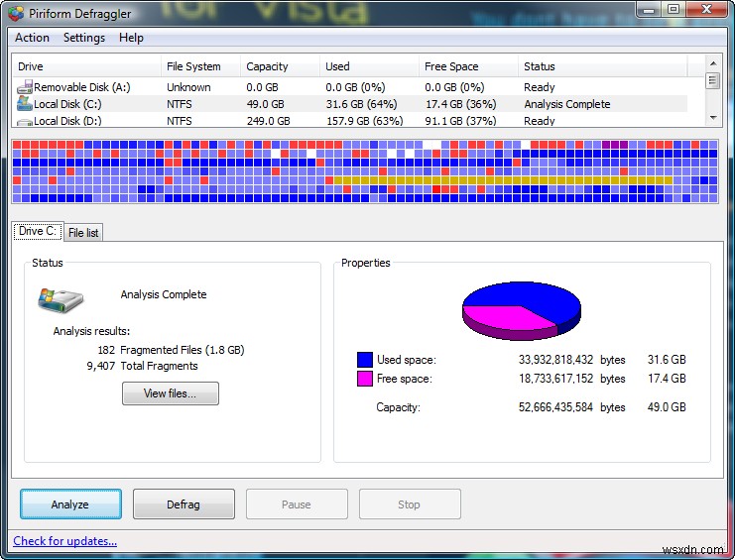
Task: Sort by the Free Space column header
Action: [x=468, y=66]
